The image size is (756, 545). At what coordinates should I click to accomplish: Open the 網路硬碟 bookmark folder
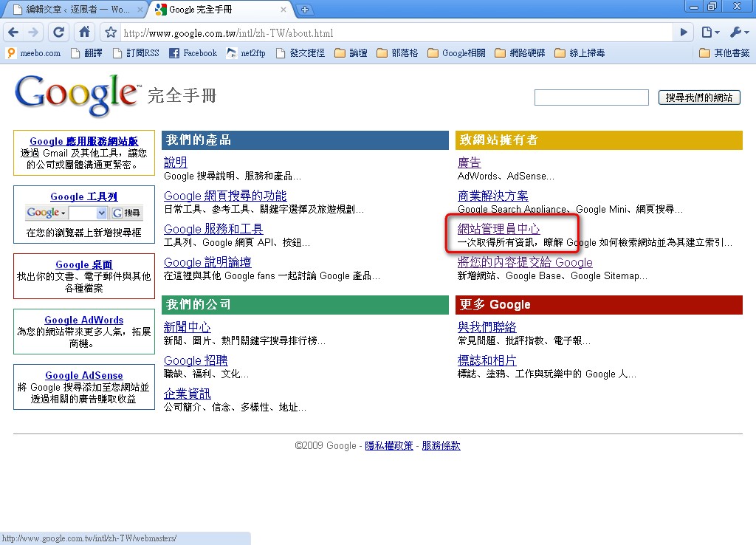[x=520, y=53]
